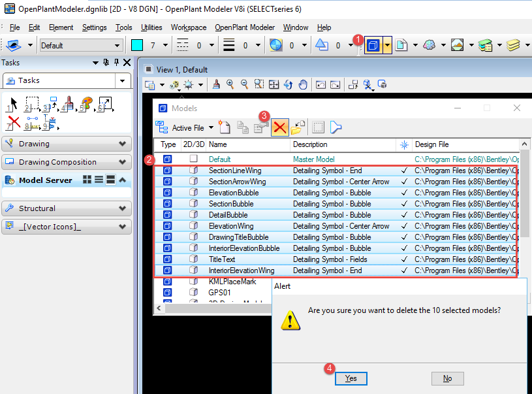The image size is (532, 394).
Task: Select the Change Attributes brush tool
Action: coord(68,105)
